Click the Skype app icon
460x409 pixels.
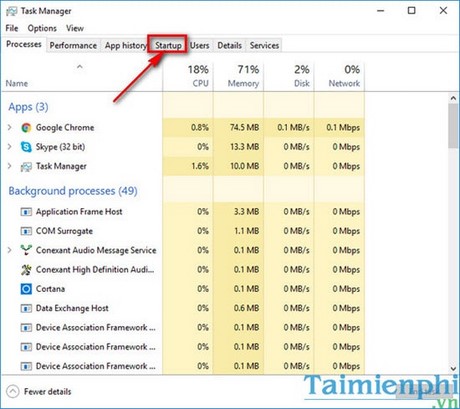point(26,147)
